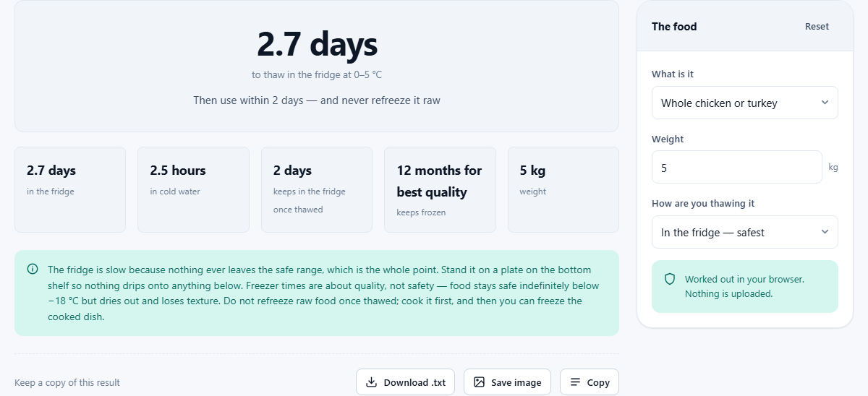
Task: Click the large '2.7 days' result heading
Action: click(317, 44)
